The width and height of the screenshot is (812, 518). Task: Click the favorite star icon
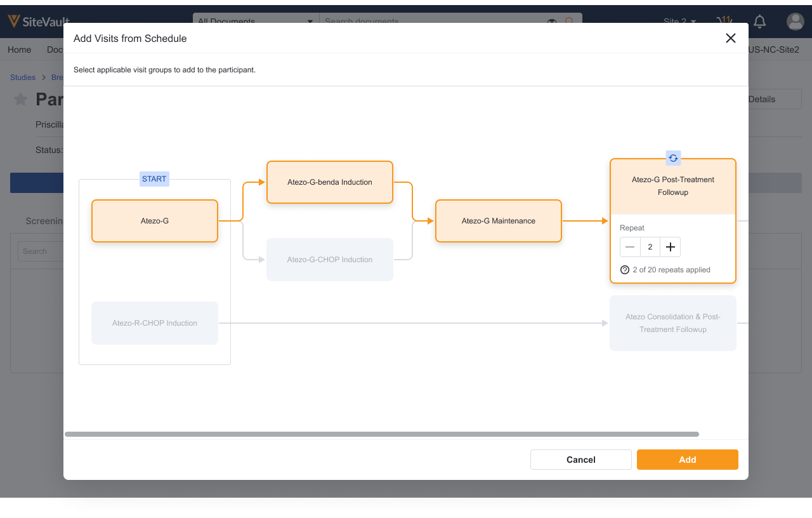21,100
